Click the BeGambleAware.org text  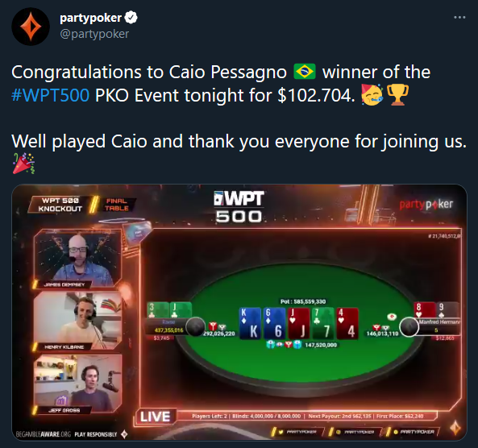click(43, 434)
